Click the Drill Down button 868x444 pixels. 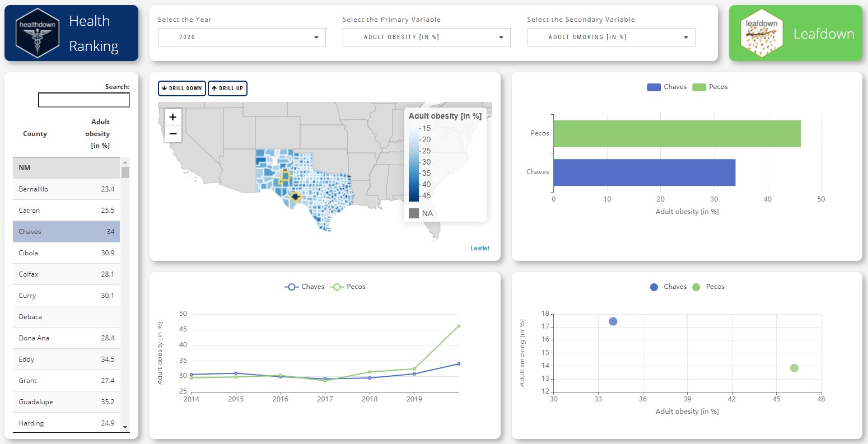pyautogui.click(x=182, y=88)
